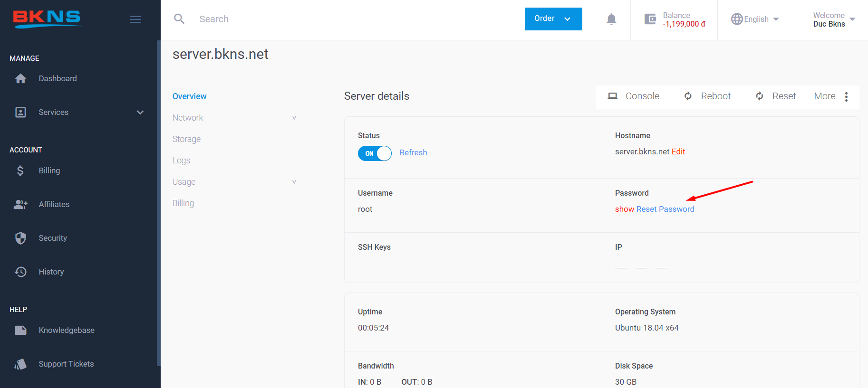Open Services in sidebar
The width and height of the screenshot is (868, 388).
[53, 112]
